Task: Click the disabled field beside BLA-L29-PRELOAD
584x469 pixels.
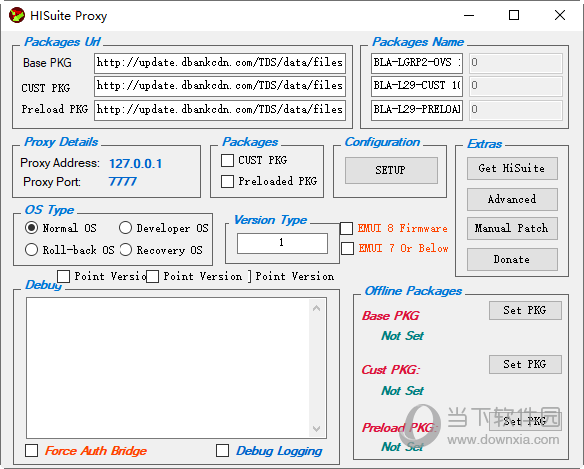Action: click(515, 110)
